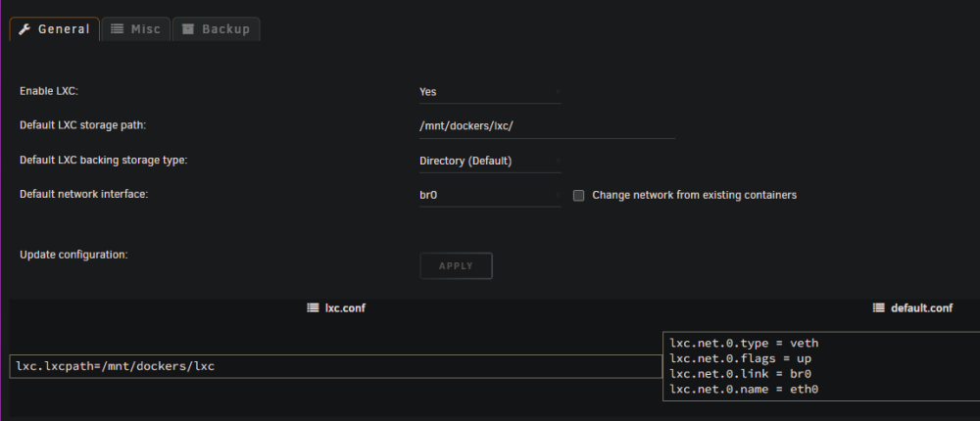Click the 'Default network interface:' label
The height and width of the screenshot is (421, 980).
pos(83,194)
